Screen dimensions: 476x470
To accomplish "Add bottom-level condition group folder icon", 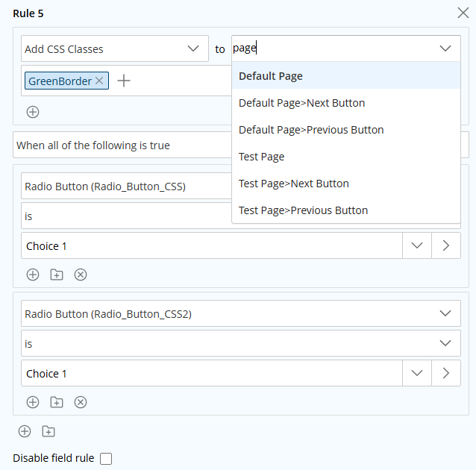I will tap(48, 431).
